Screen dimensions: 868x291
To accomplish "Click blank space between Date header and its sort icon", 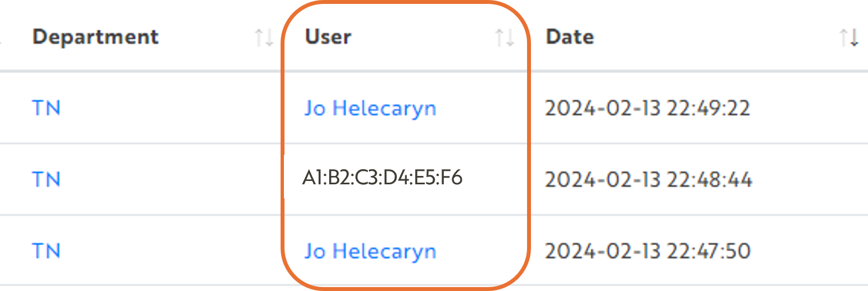I will pyautogui.click(x=715, y=38).
